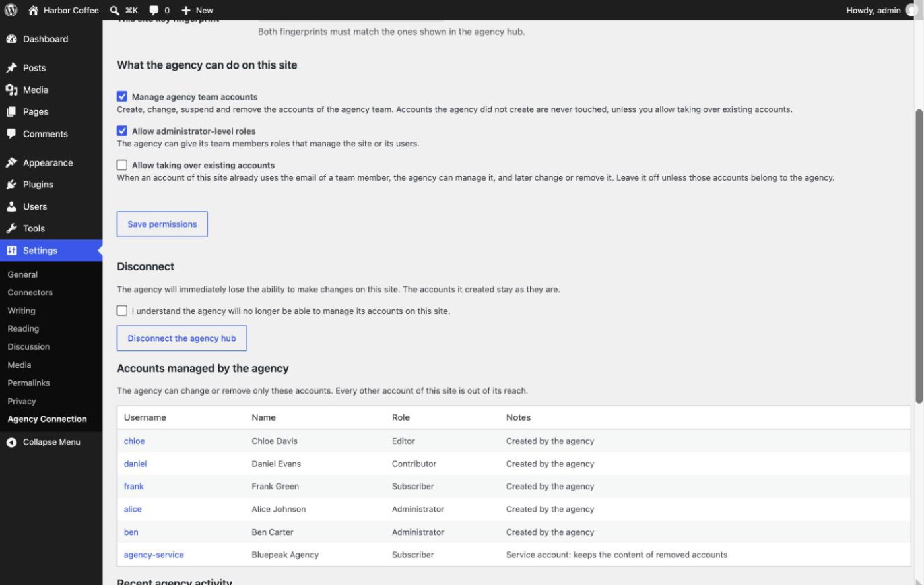924x585 pixels.
Task: Open the agency-service username link
Action: pyautogui.click(x=154, y=555)
